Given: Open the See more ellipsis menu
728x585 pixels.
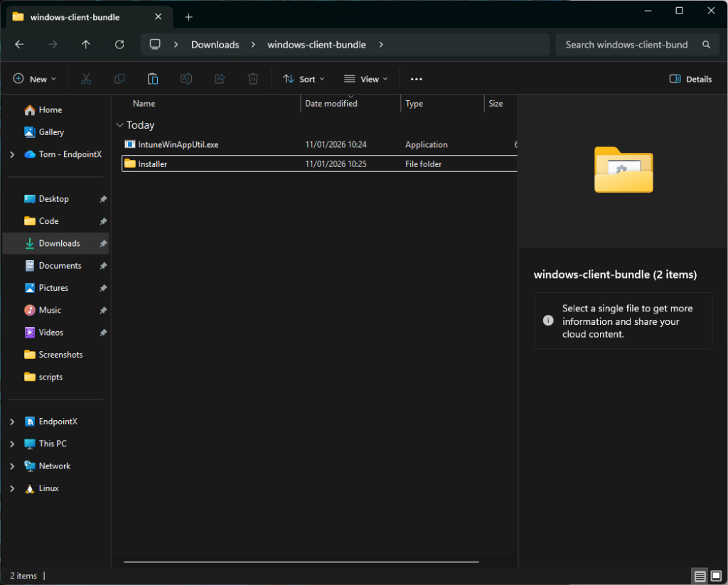Looking at the screenshot, I should tap(417, 79).
